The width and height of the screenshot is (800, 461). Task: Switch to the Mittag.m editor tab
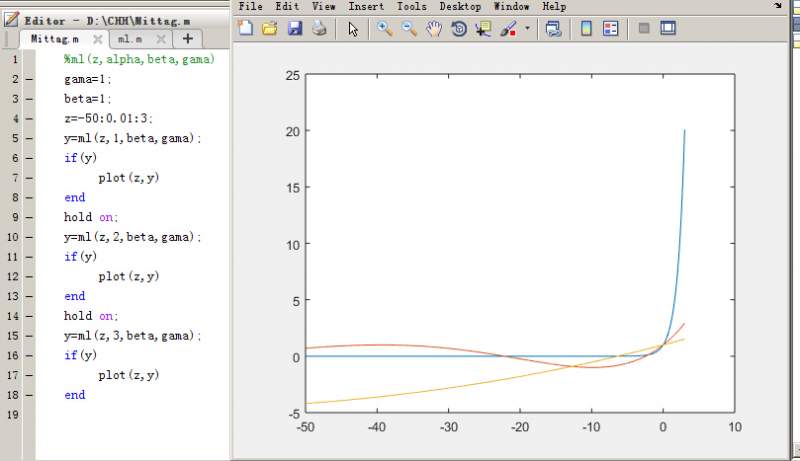[x=55, y=39]
